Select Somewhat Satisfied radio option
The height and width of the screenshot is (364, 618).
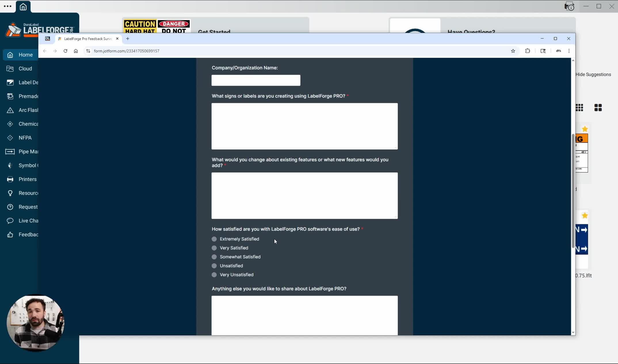[214, 257]
